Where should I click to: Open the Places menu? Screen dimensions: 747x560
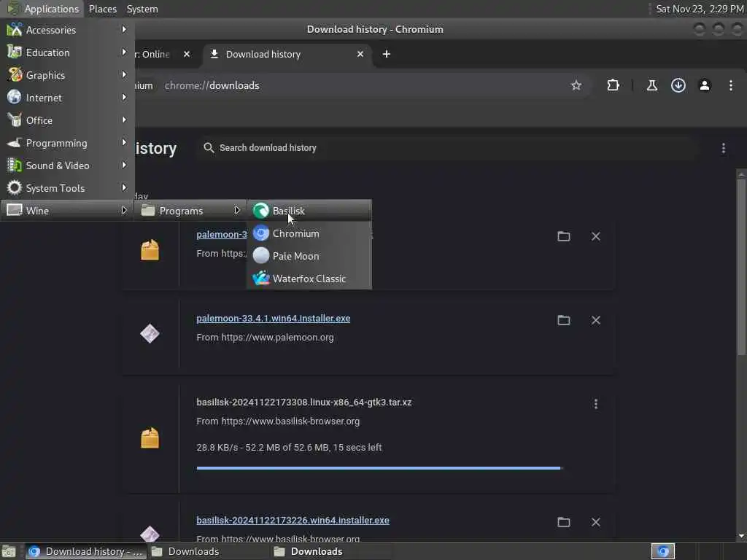pos(102,9)
